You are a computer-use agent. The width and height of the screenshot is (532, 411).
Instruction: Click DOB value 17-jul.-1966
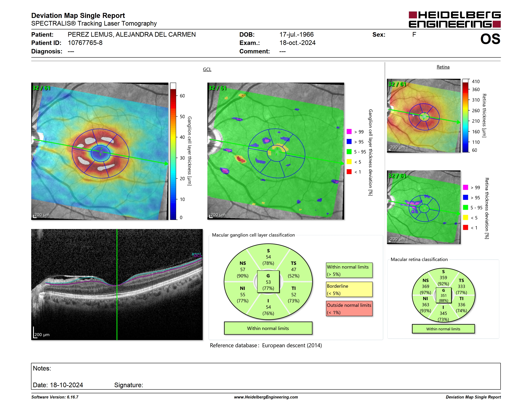tap(296, 35)
